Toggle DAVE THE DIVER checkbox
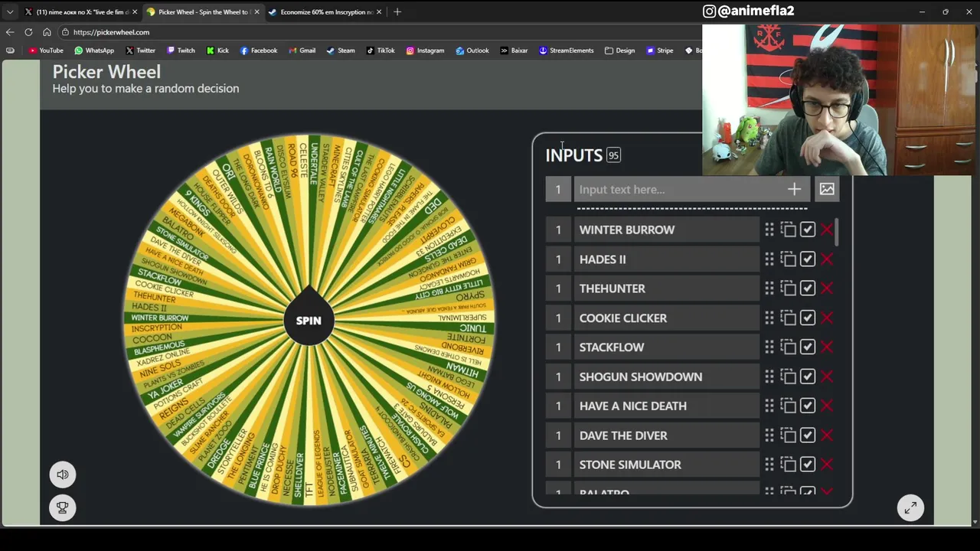The height and width of the screenshot is (551, 980). [x=808, y=435]
